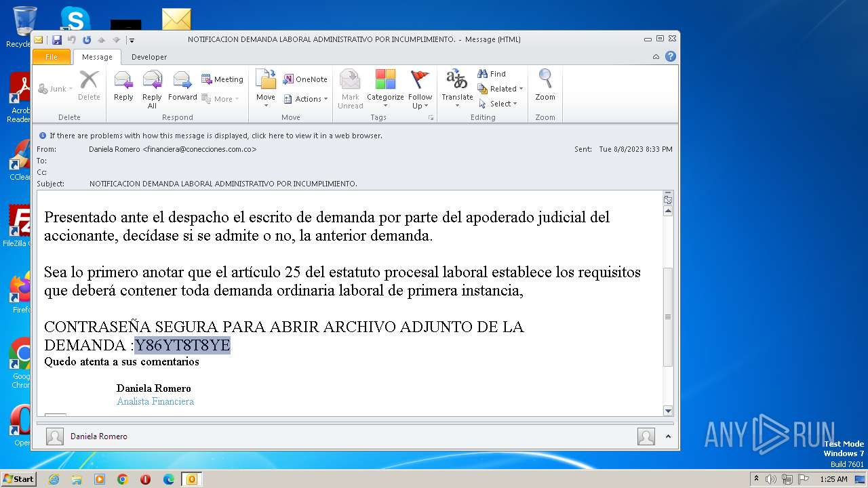The image size is (868, 488).
Task: Click the Save icon in quick access toolbar
Action: [x=57, y=39]
